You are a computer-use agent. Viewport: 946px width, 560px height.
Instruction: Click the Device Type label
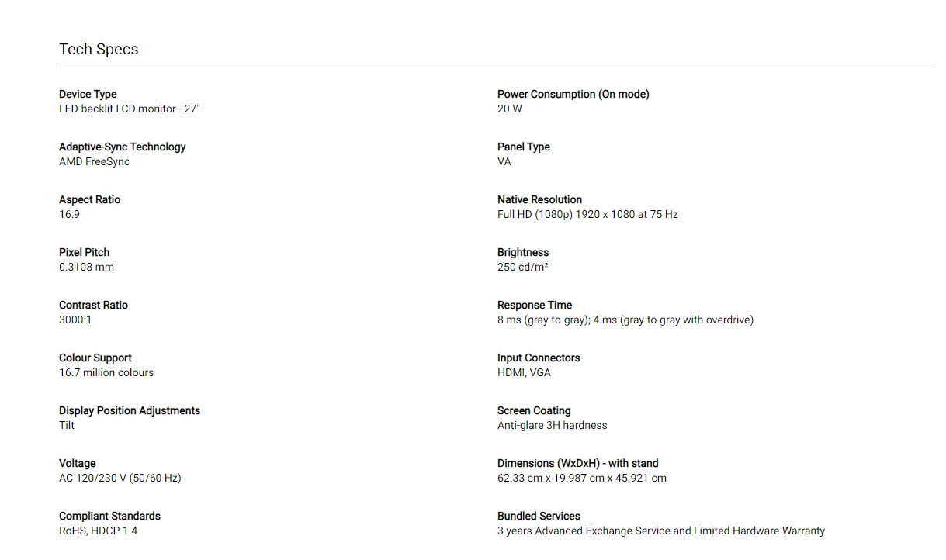point(88,94)
